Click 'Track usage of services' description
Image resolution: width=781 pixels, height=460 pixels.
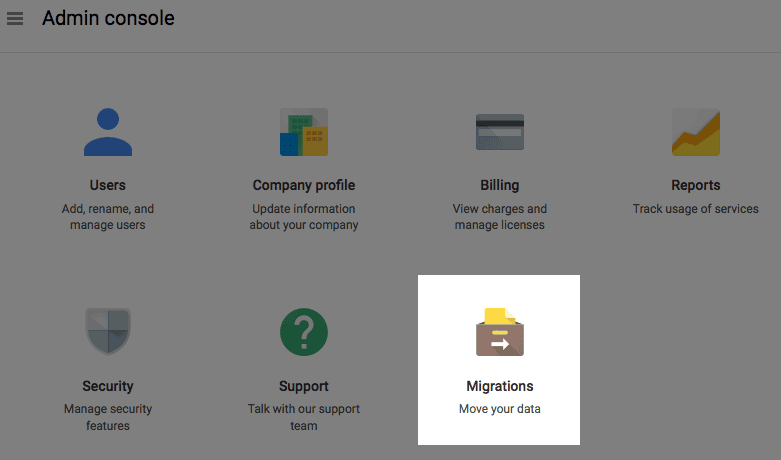point(695,209)
